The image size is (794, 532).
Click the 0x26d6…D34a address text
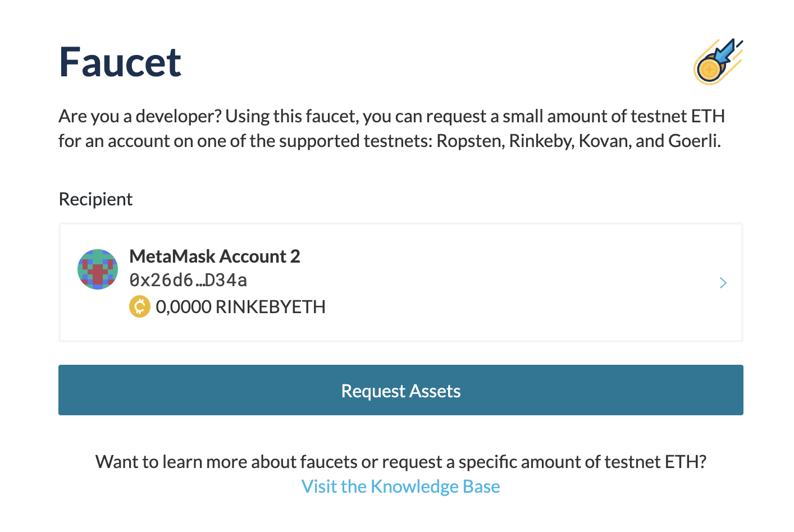click(188, 280)
